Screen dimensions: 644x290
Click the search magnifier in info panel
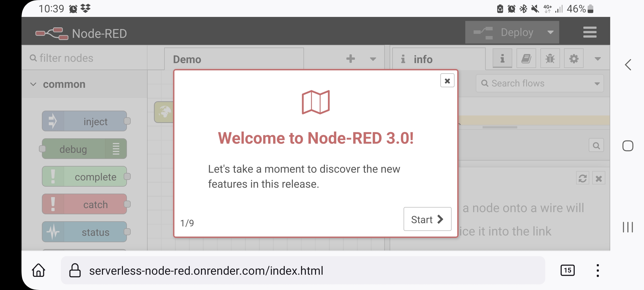click(596, 146)
